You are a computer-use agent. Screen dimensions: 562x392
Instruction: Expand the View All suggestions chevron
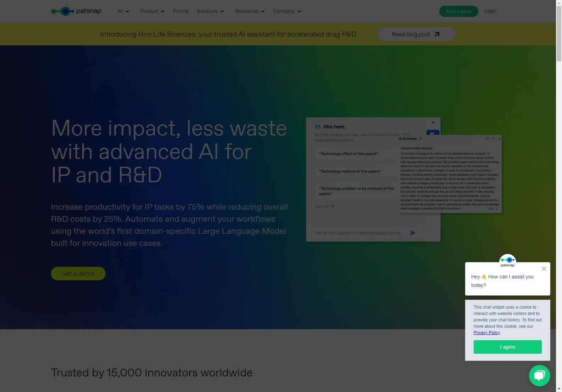tap(332, 206)
